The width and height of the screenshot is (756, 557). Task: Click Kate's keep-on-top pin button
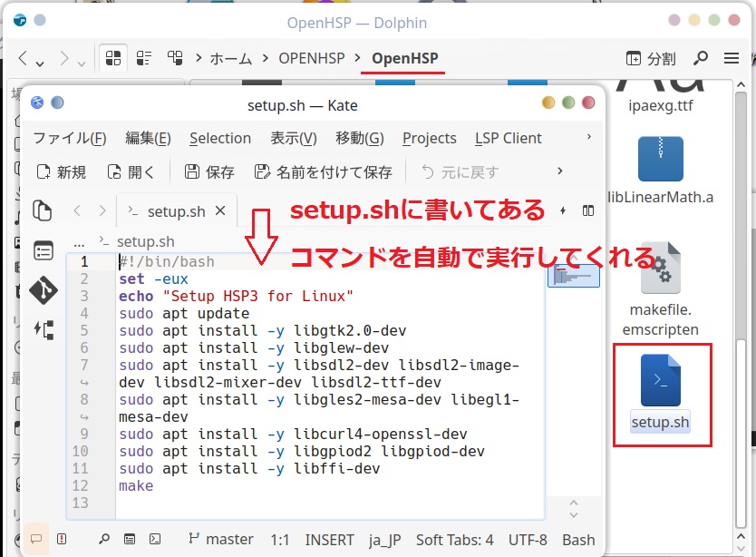(57, 103)
